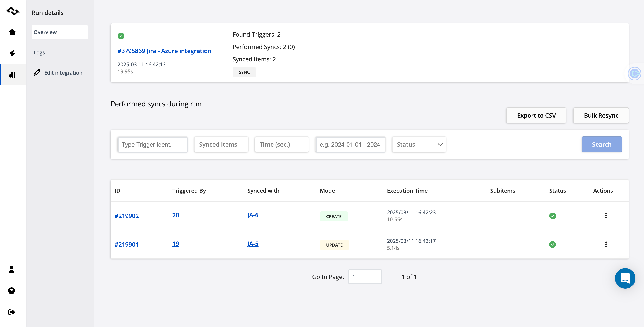Focus the date range filter field
The image size is (644, 327).
pyautogui.click(x=350, y=144)
